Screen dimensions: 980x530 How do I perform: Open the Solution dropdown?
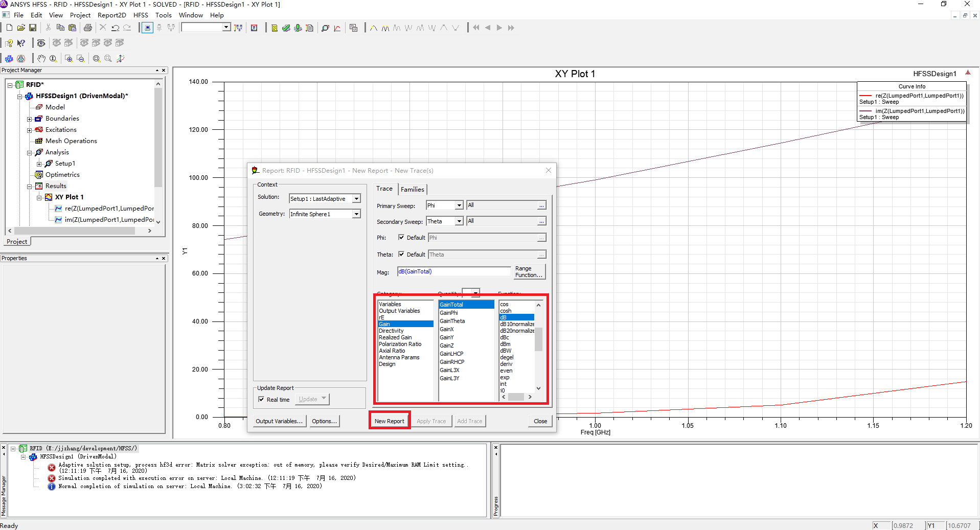(356, 199)
